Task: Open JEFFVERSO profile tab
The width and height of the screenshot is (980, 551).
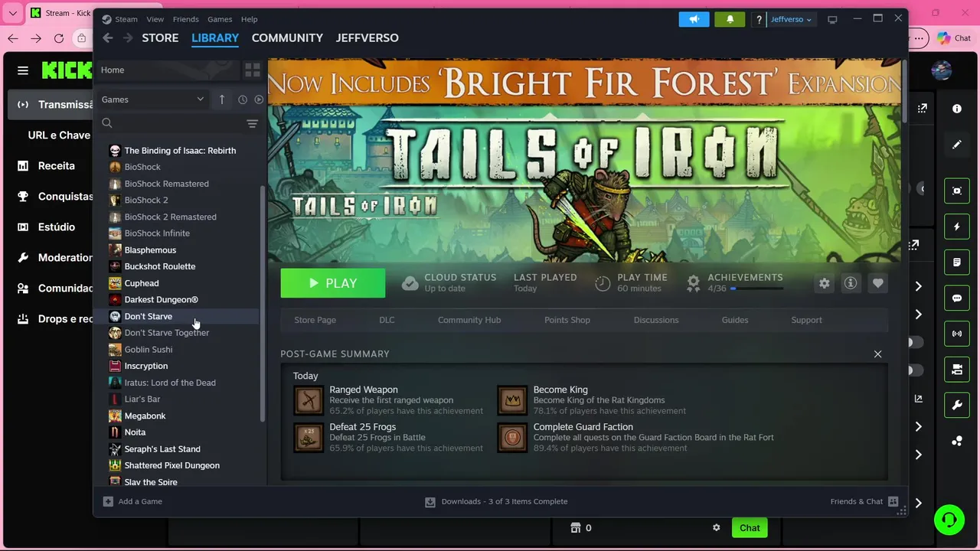Action: click(x=367, y=37)
